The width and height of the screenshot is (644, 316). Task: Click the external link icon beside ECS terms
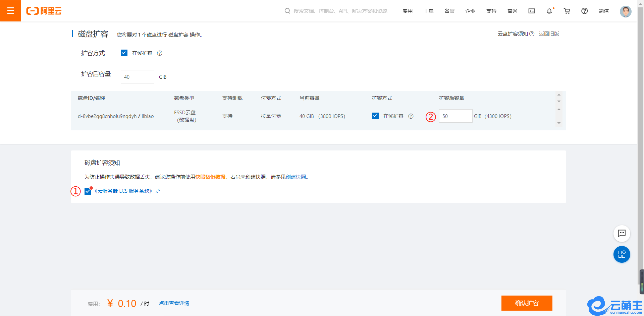pyautogui.click(x=158, y=191)
